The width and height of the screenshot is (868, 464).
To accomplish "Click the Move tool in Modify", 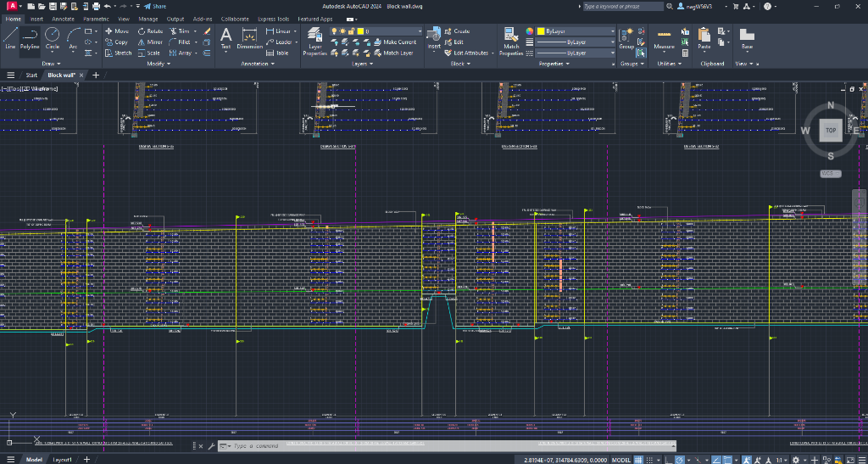I will click(117, 31).
